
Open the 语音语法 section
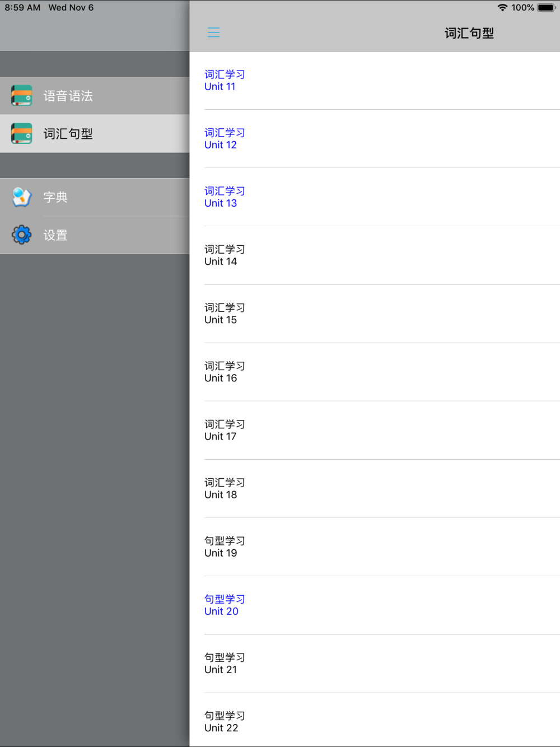pyautogui.click(x=95, y=96)
